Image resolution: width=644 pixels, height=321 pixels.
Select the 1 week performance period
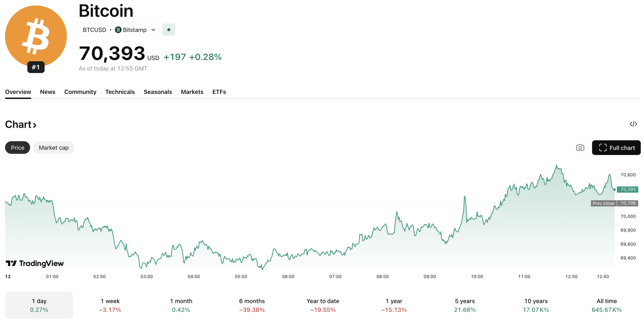coord(110,305)
